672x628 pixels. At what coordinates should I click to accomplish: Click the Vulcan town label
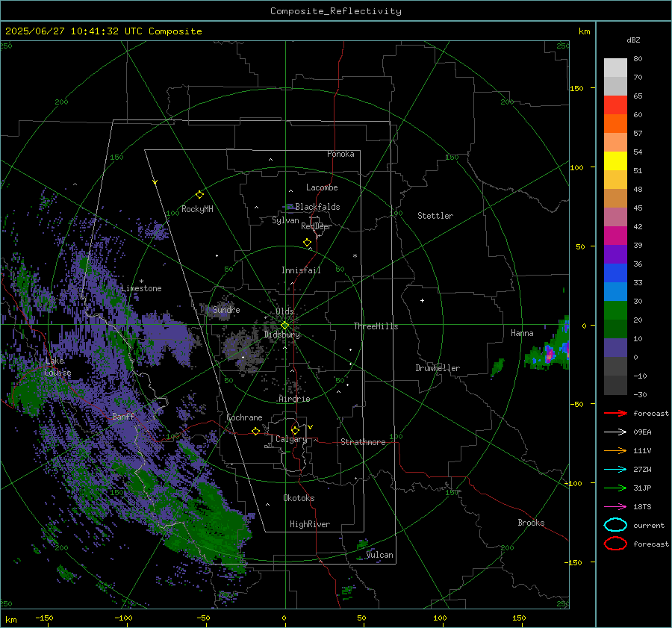tap(380, 555)
